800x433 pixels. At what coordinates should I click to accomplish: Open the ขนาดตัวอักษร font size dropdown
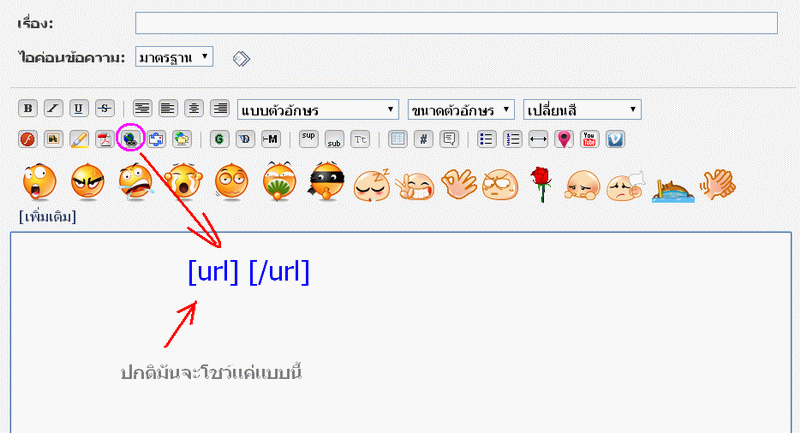(460, 109)
